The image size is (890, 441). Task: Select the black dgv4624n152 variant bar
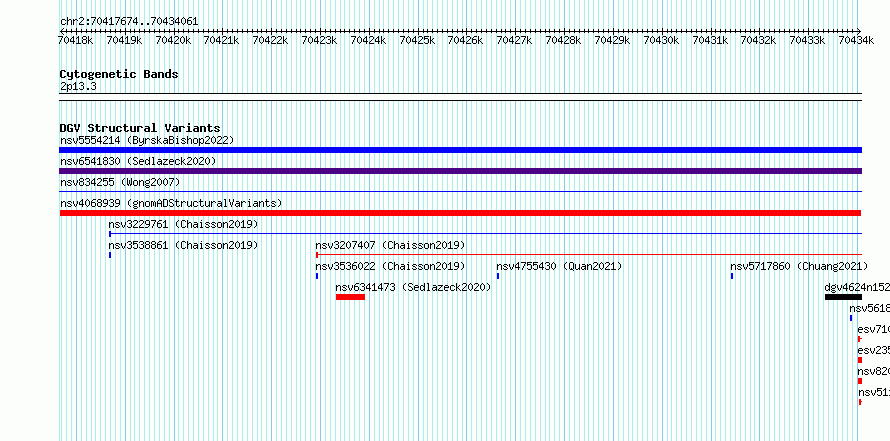tap(843, 297)
